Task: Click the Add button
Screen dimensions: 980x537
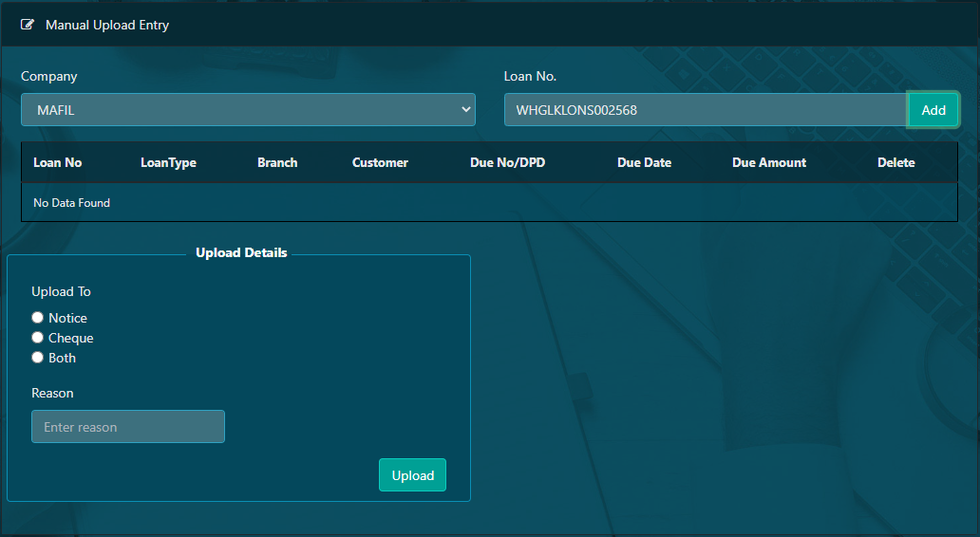Action: tap(933, 110)
